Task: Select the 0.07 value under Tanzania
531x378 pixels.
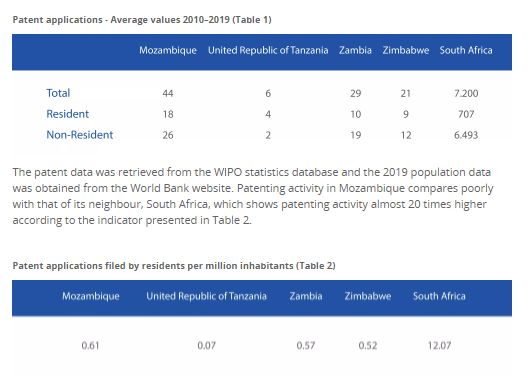Action: tap(207, 345)
